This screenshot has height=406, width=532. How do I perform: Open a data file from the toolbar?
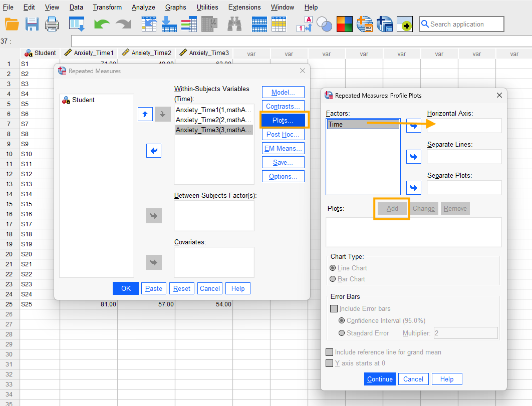click(x=12, y=24)
